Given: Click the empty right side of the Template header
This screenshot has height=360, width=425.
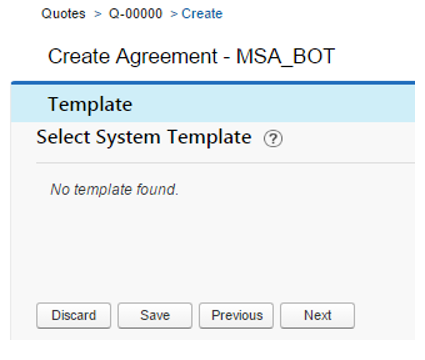Looking at the screenshot, I should point(273,104).
